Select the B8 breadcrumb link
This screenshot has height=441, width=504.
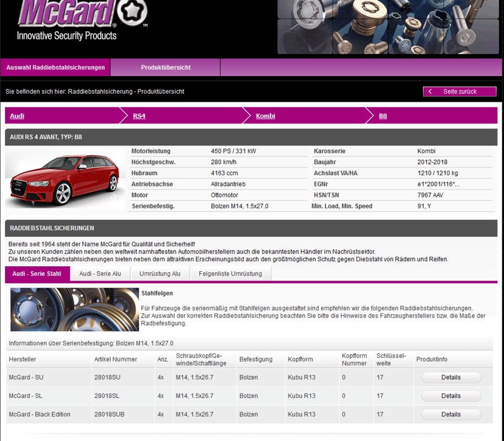point(383,116)
